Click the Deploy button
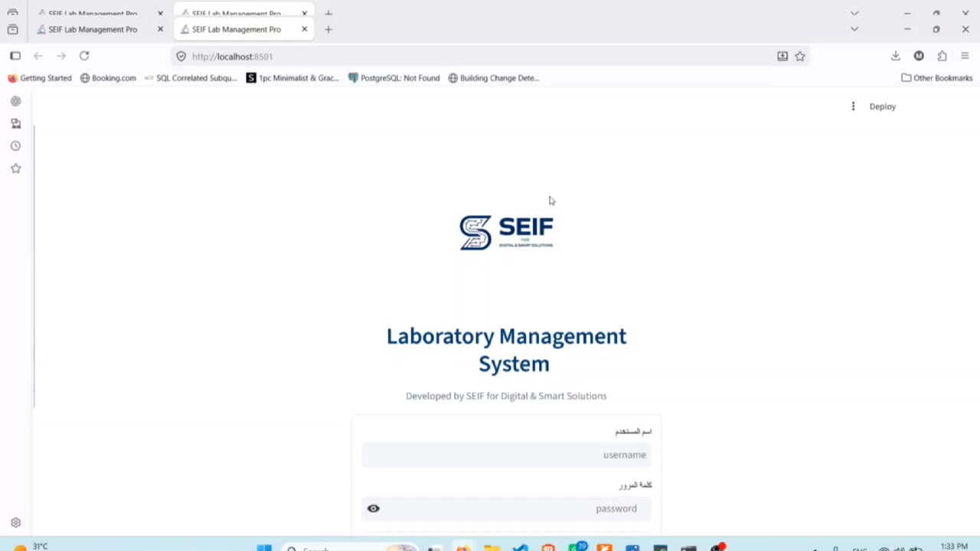980x551 pixels. pyautogui.click(x=882, y=106)
